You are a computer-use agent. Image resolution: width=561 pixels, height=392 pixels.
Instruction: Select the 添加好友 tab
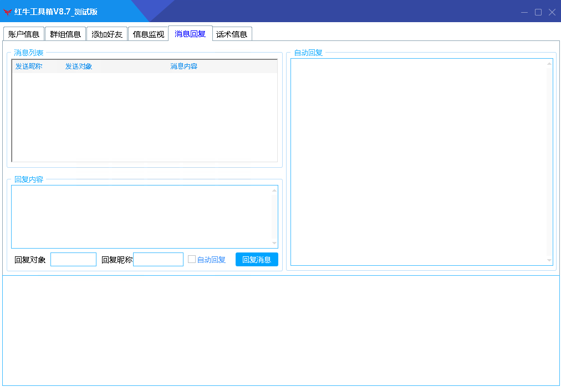tap(107, 34)
